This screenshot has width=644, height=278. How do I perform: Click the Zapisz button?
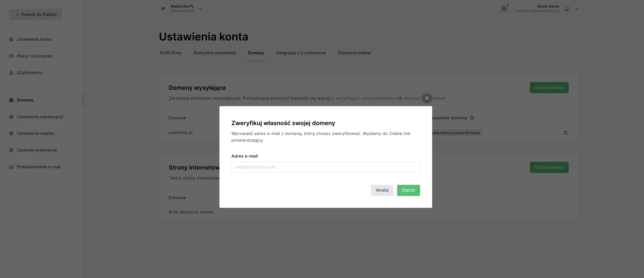pos(408,190)
